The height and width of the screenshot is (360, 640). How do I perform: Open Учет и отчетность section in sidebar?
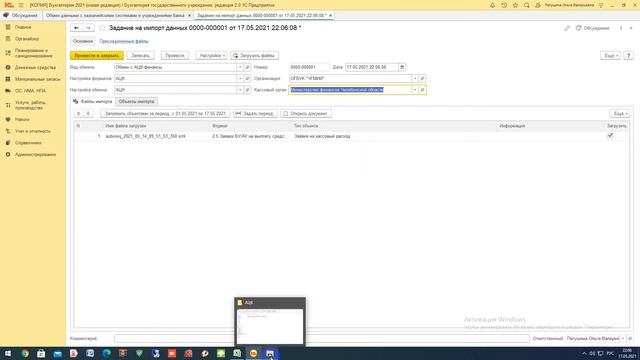click(x=33, y=131)
